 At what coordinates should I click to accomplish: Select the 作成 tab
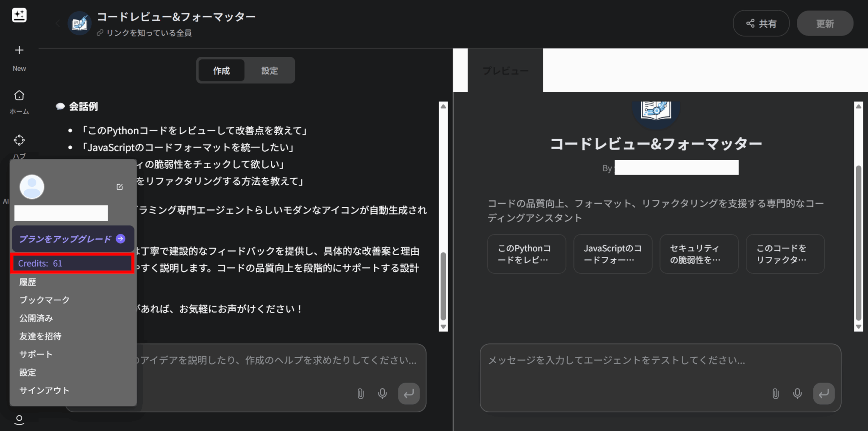[x=221, y=71]
